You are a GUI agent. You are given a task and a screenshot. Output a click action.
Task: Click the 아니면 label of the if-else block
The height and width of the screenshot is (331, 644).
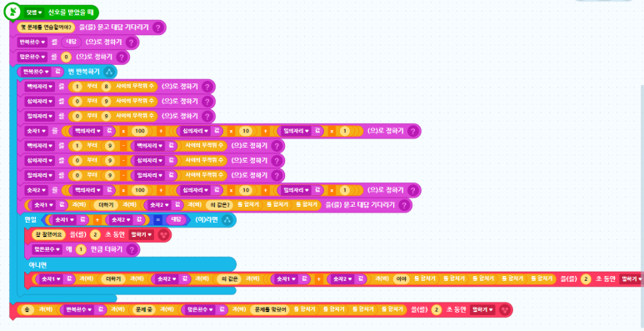click(37, 264)
